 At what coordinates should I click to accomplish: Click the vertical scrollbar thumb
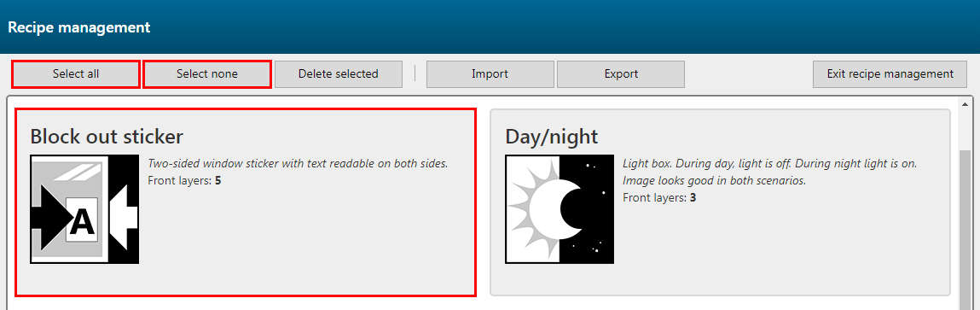point(965,229)
